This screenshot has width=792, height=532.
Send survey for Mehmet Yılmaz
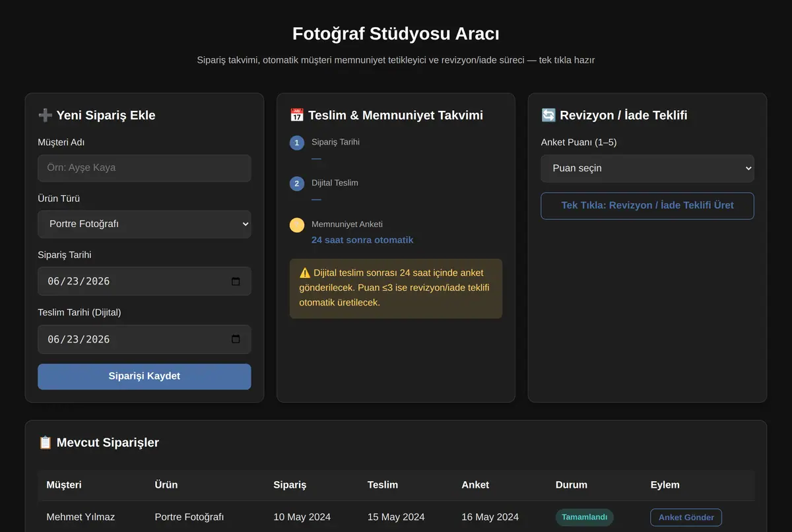tap(686, 517)
